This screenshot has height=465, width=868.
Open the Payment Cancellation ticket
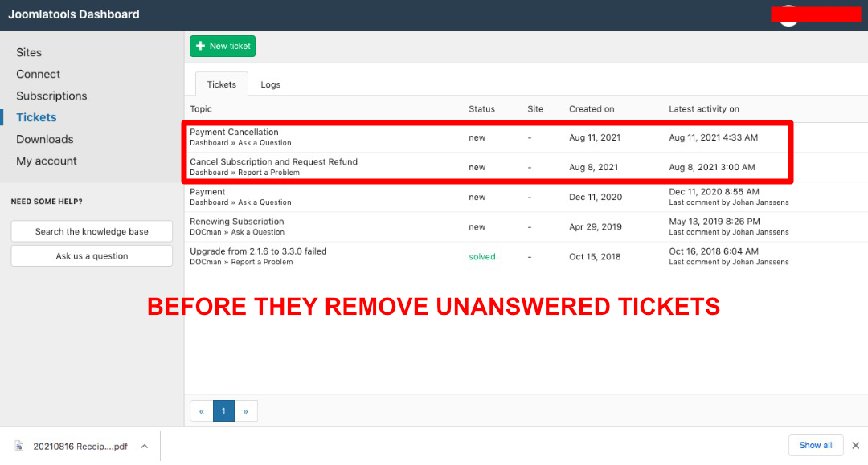[234, 133]
